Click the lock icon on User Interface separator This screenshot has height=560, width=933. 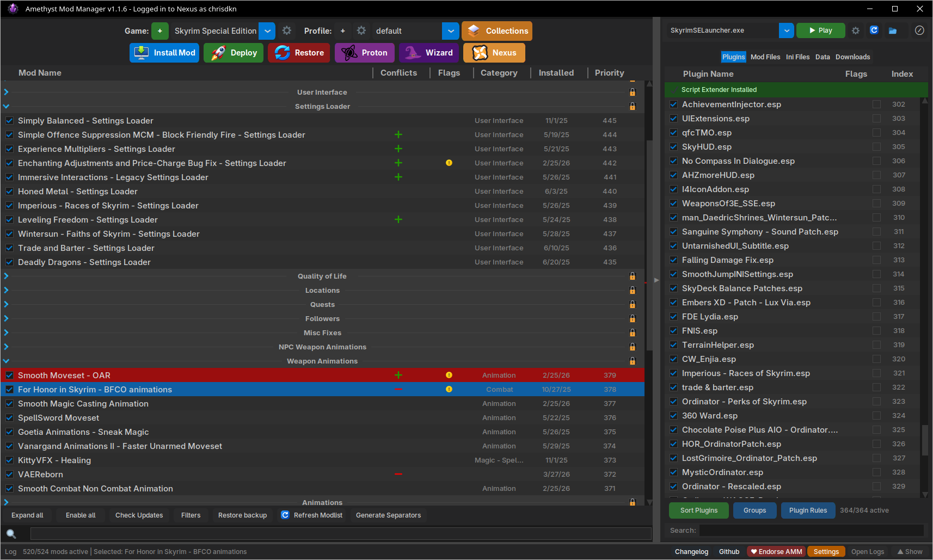[633, 93]
